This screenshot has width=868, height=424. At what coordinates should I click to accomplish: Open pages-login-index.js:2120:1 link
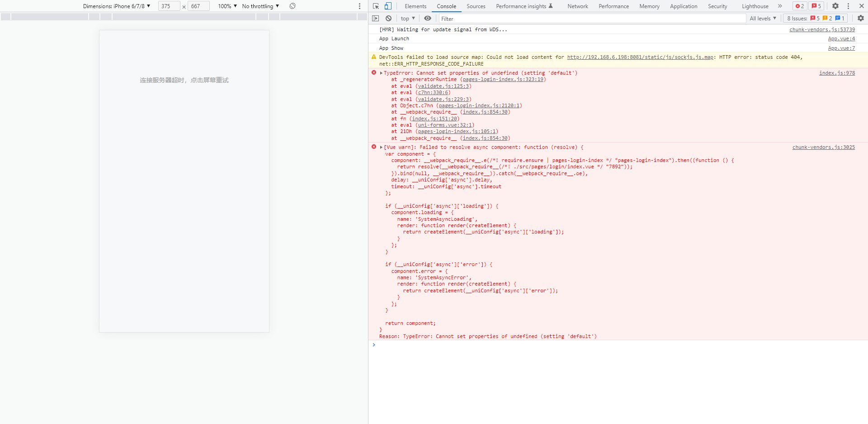click(479, 105)
